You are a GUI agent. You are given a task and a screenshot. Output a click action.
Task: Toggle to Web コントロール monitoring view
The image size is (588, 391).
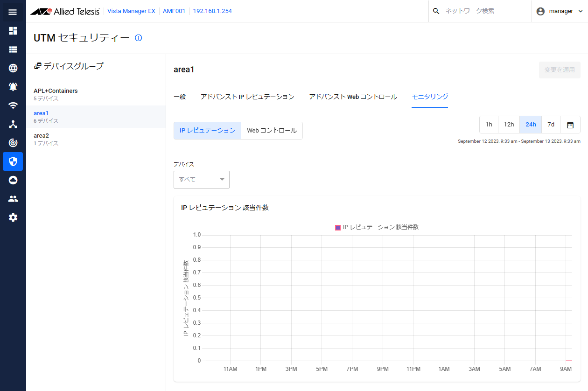(272, 131)
